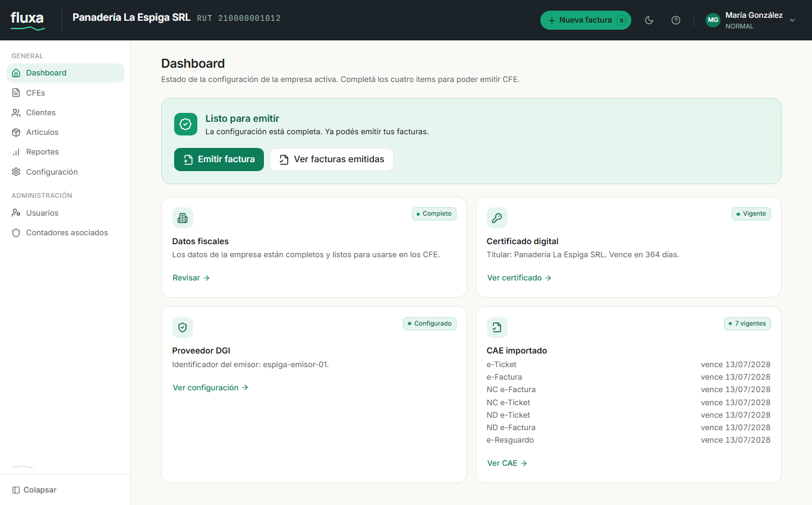
Task: Toggle dark mode moon icon
Action: [649, 20]
